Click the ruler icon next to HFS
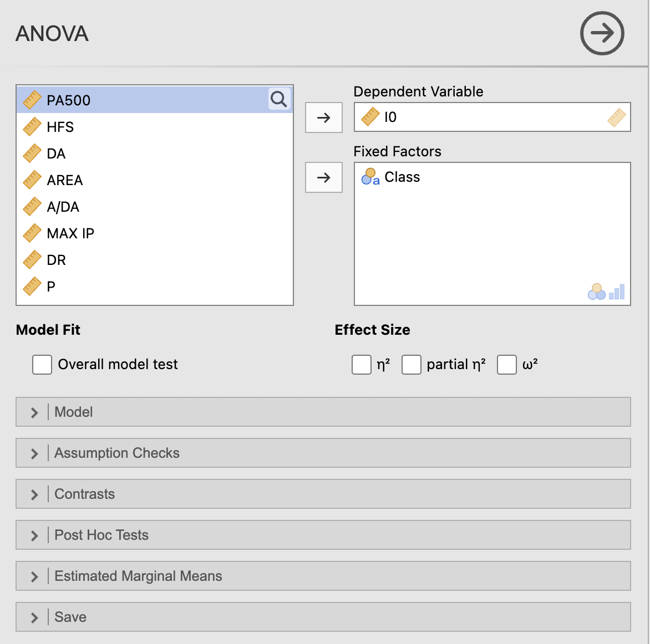The height and width of the screenshot is (644, 650). pyautogui.click(x=32, y=127)
